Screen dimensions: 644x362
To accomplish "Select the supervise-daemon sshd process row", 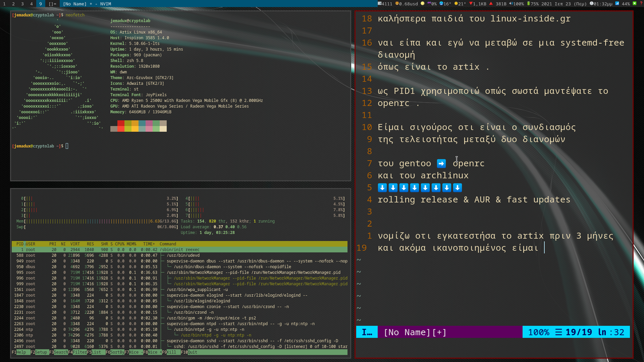I will (180, 341).
